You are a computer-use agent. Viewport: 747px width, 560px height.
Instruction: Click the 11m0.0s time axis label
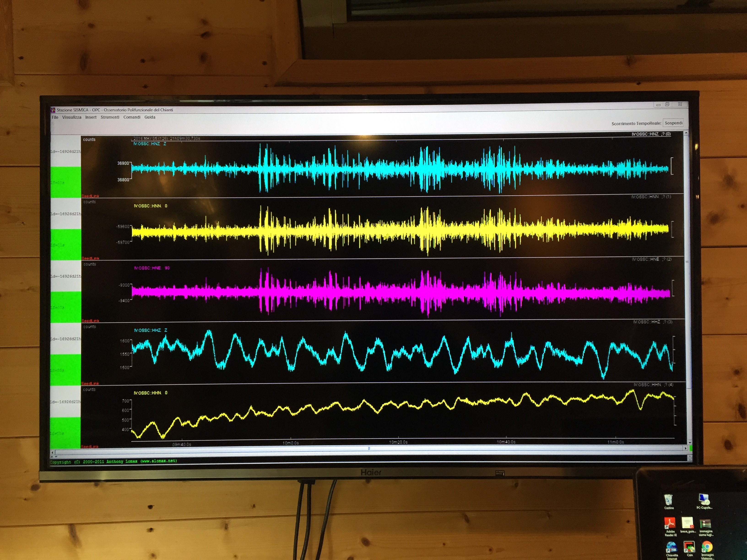coord(616,442)
